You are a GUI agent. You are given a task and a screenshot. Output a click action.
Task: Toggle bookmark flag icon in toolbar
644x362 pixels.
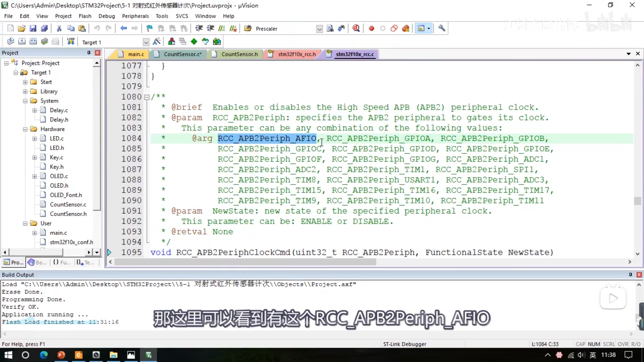pyautogui.click(x=149, y=28)
